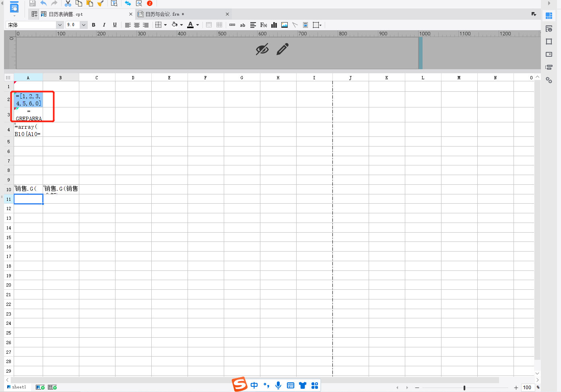Toggle the crossed-eye visibility icon
Screen dimensions: 561x392
(x=262, y=50)
